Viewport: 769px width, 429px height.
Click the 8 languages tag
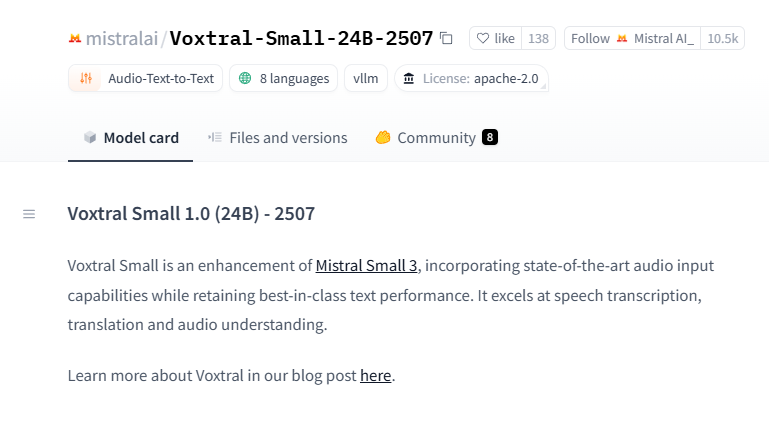click(283, 78)
